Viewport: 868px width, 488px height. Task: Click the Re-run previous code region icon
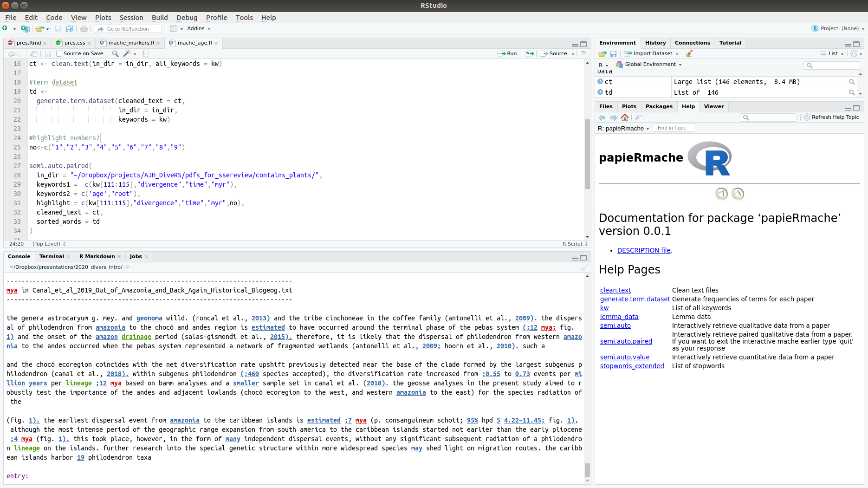[530, 54]
